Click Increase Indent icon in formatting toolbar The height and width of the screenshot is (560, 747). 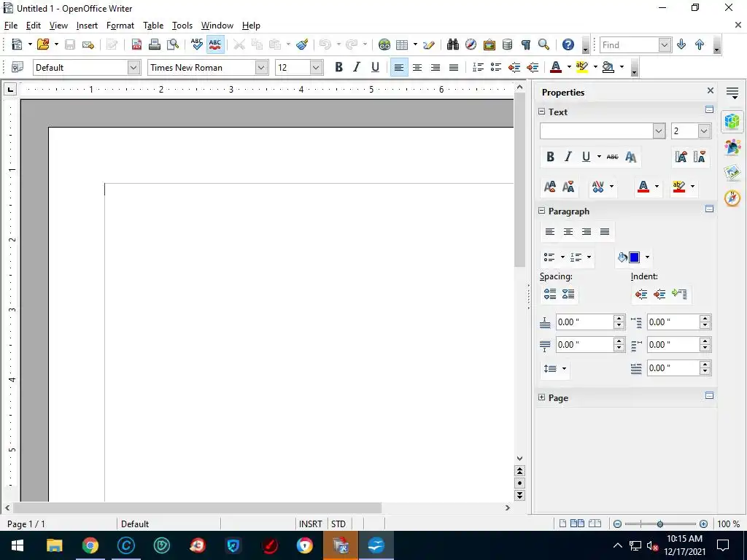point(533,68)
